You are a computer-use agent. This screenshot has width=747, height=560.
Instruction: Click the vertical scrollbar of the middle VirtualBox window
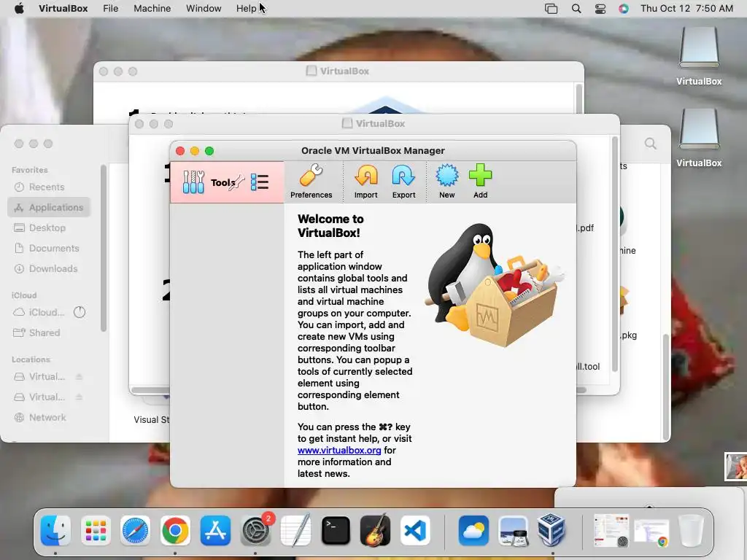pos(614,254)
